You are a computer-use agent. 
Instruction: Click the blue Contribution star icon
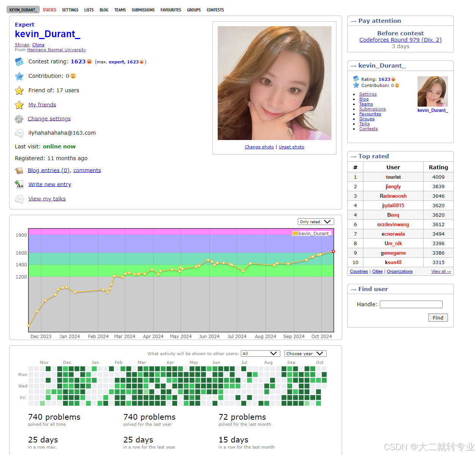(19, 76)
